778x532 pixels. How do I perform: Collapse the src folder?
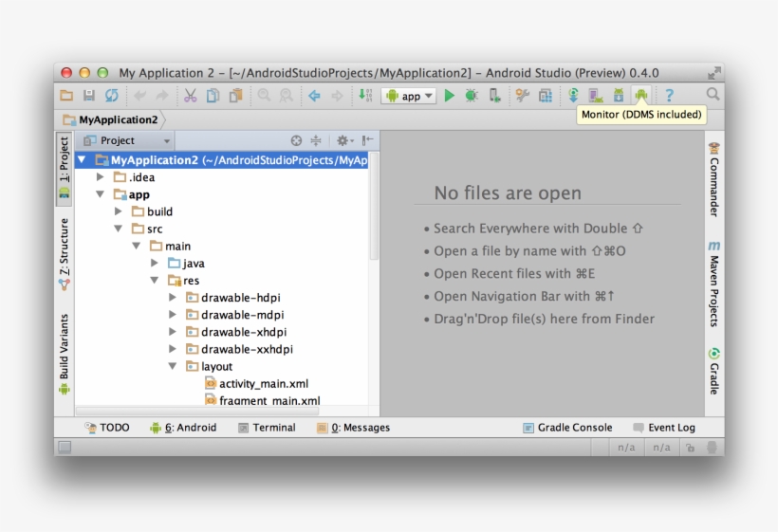click(x=118, y=229)
